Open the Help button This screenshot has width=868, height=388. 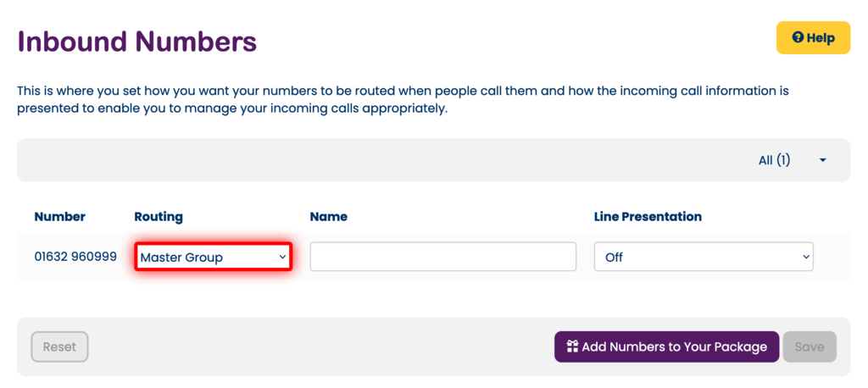[813, 38]
